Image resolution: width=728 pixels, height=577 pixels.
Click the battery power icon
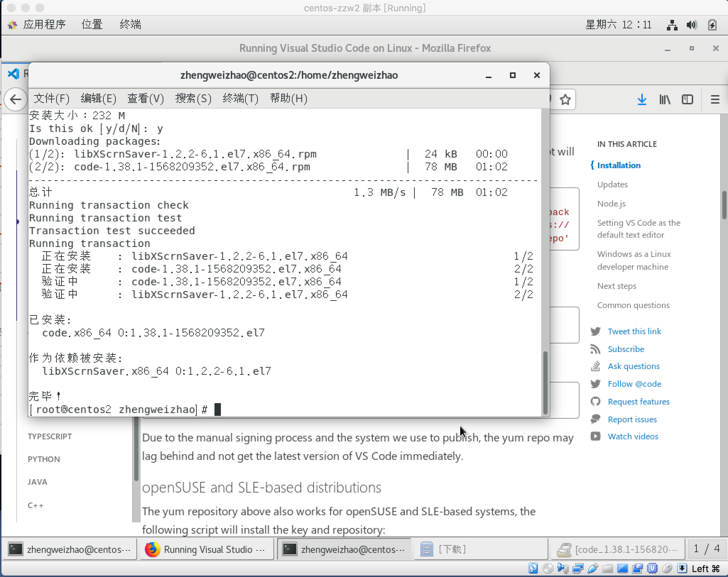pos(712,25)
